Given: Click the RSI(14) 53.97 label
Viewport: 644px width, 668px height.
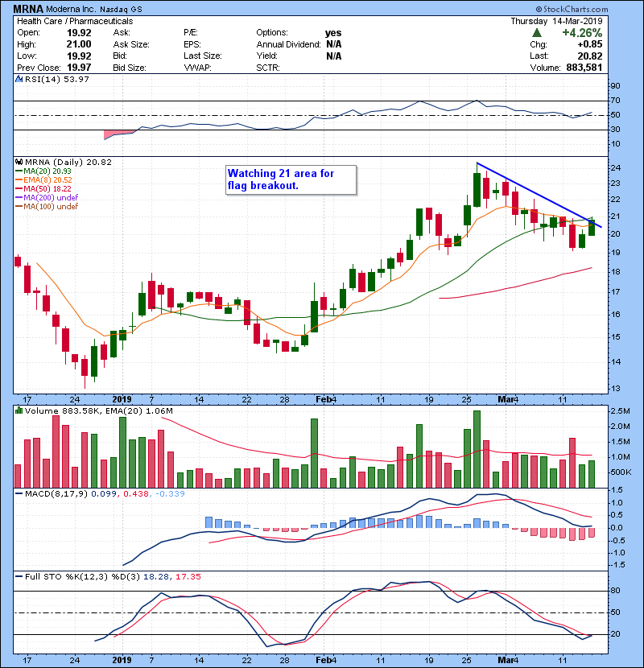Looking at the screenshot, I should pos(57,79).
